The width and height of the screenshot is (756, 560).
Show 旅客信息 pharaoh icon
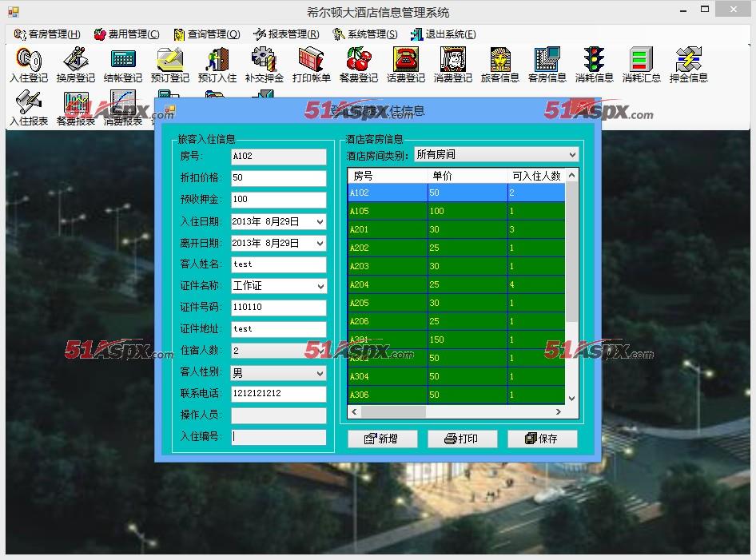pyautogui.click(x=500, y=65)
